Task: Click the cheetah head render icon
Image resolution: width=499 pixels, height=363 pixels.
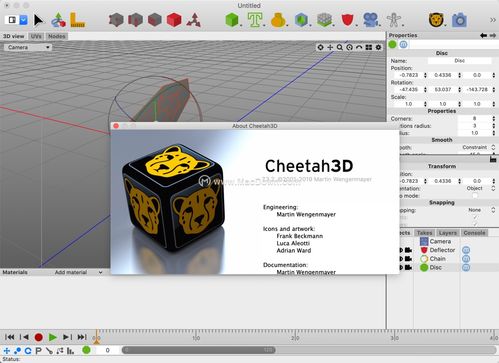Action: point(436,20)
